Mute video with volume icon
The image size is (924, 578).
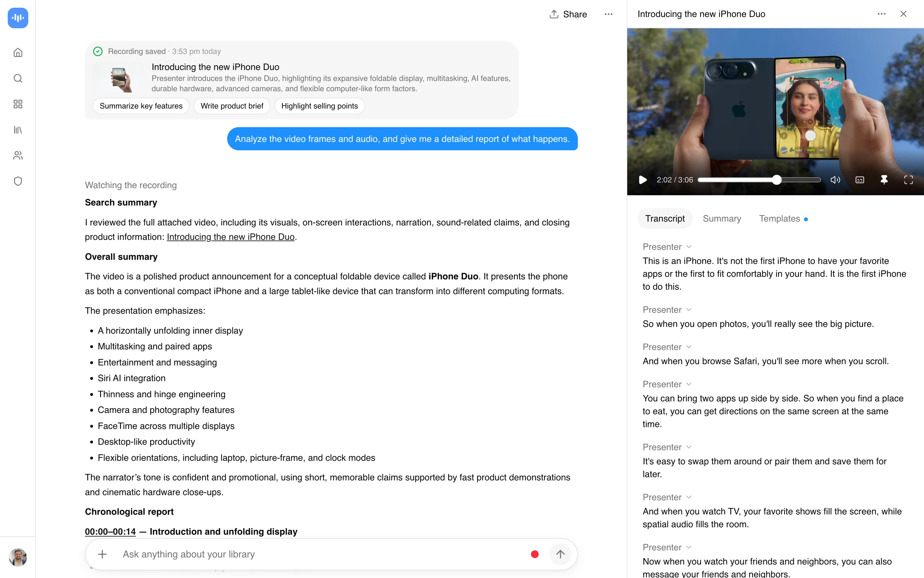pyautogui.click(x=835, y=180)
